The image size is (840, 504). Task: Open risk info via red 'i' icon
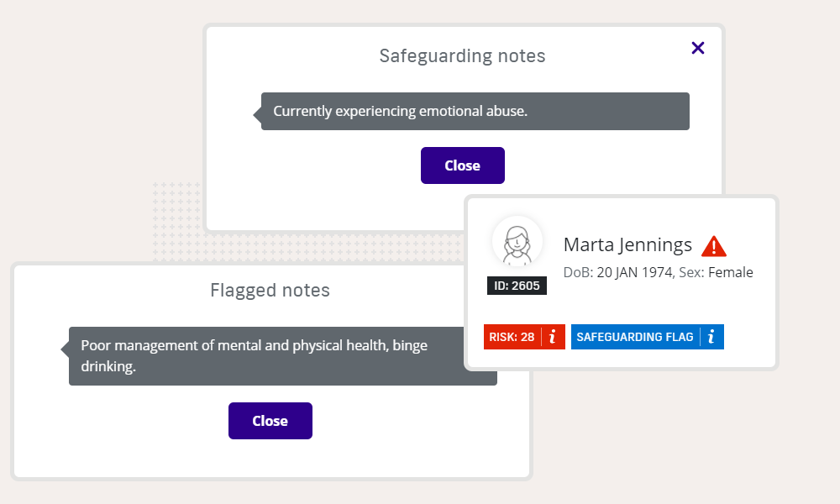coord(553,337)
